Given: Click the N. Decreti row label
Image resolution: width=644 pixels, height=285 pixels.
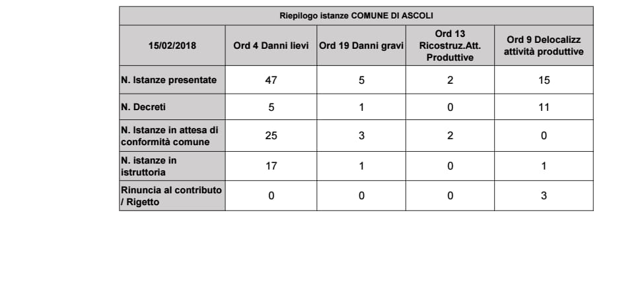Looking at the screenshot, I should click(143, 107).
